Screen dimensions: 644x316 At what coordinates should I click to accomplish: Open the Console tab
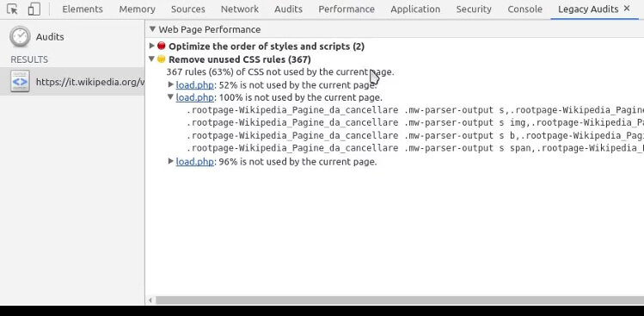click(524, 9)
